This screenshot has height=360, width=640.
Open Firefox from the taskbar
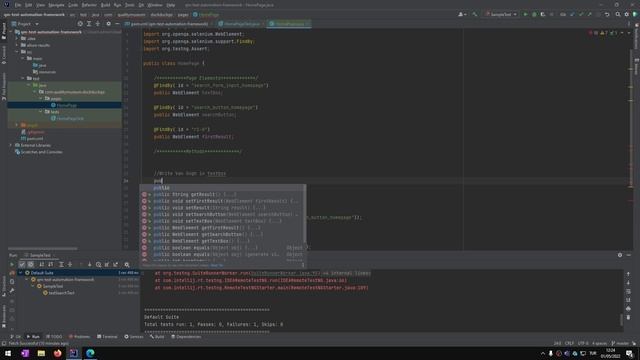58,353
